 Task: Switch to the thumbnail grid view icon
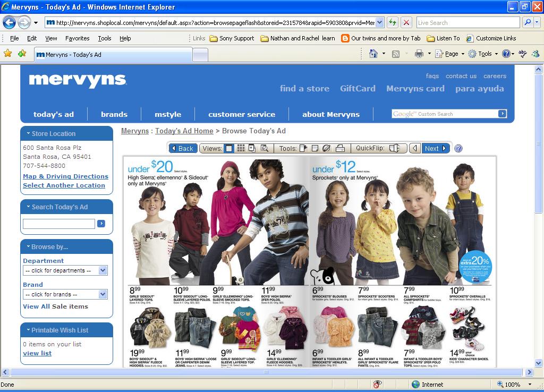(x=241, y=149)
